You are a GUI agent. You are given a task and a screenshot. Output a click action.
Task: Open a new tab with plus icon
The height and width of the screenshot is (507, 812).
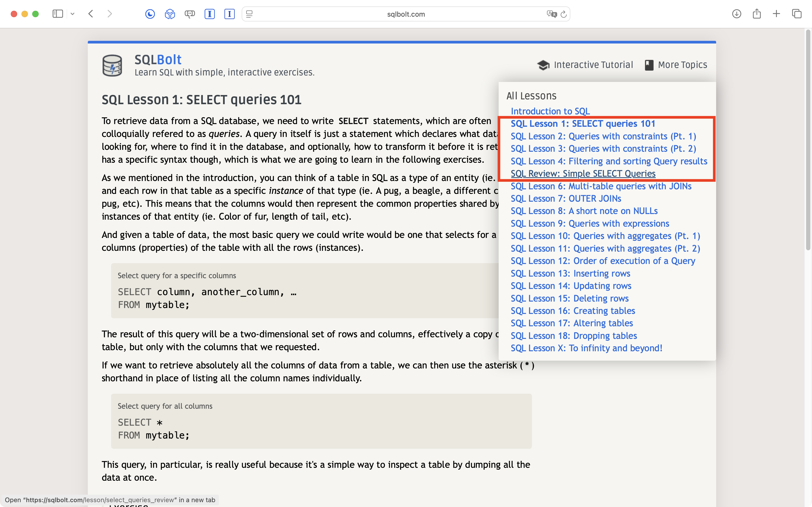(x=776, y=14)
